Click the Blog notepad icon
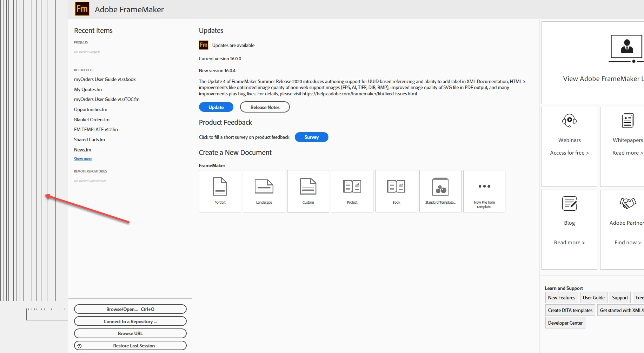The width and height of the screenshot is (644, 353). [x=569, y=203]
